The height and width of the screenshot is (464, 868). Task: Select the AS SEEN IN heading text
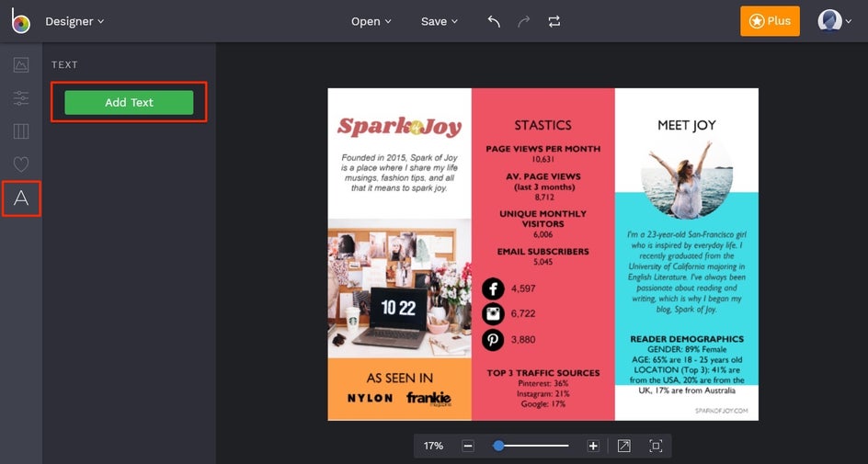click(400, 379)
